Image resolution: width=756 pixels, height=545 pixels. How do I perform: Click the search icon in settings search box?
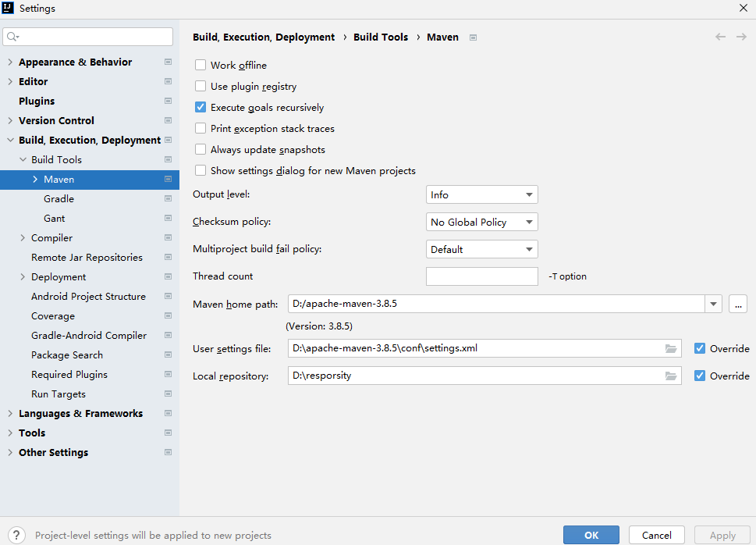pos(13,37)
